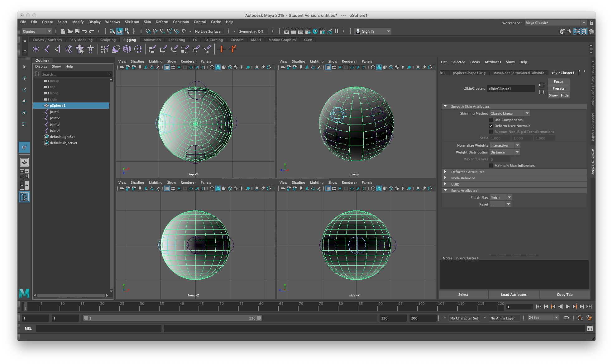This screenshot has height=364, width=613.
Task: Click the Open Scene folder icon
Action: click(x=70, y=31)
